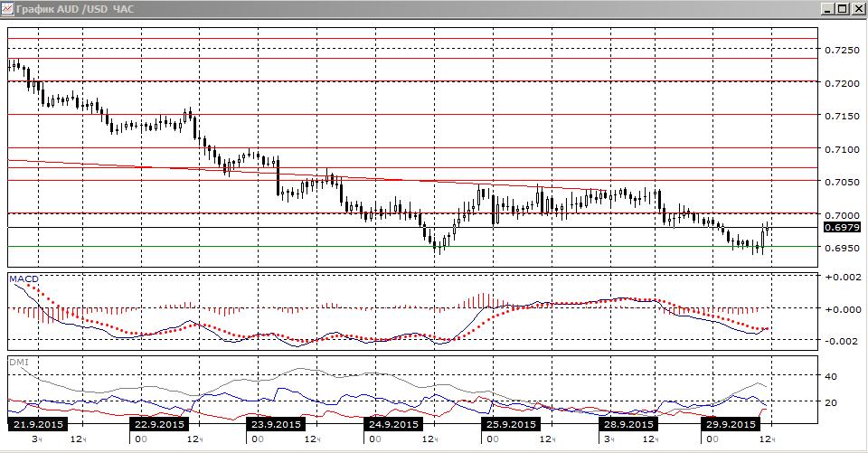868x453 pixels.
Task: Click the 0.7100 price axis label
Action: pos(842,149)
